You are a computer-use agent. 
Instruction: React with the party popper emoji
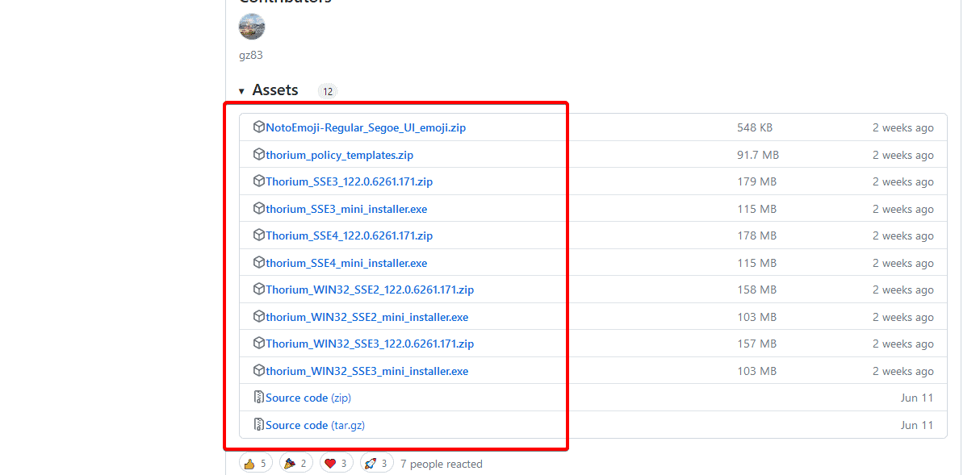[x=295, y=464]
